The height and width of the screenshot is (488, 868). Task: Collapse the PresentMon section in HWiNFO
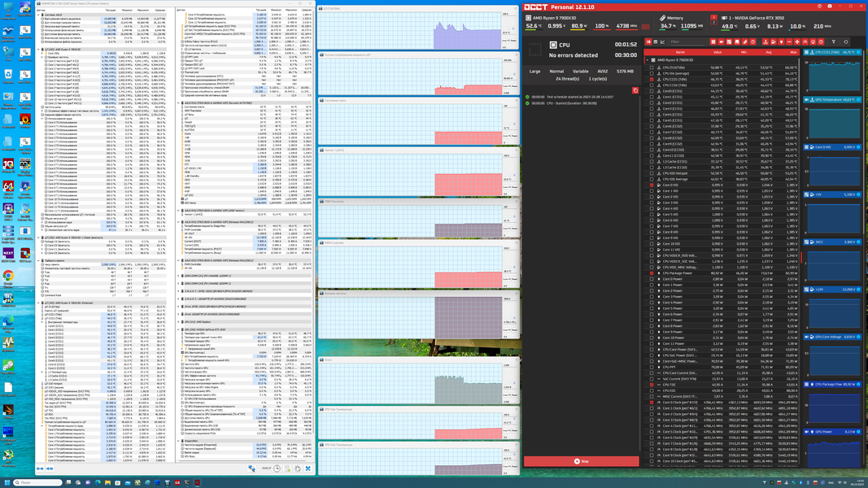tap(179, 441)
